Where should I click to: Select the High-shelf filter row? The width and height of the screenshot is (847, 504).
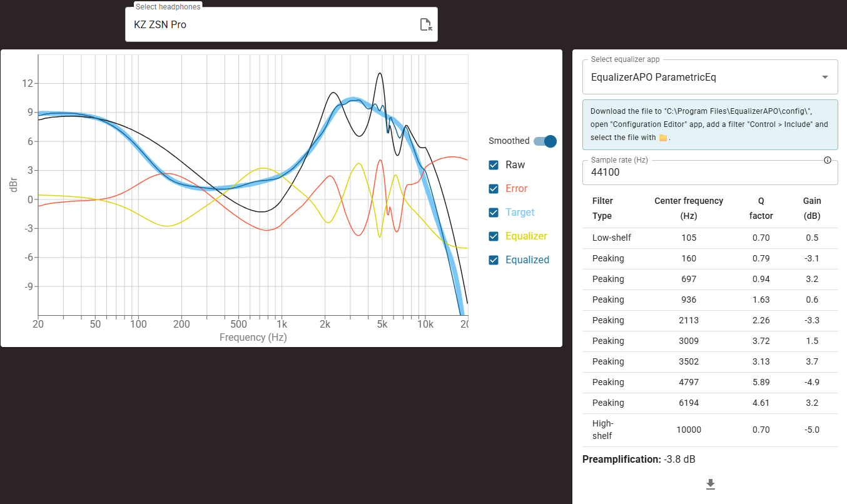[x=710, y=430]
